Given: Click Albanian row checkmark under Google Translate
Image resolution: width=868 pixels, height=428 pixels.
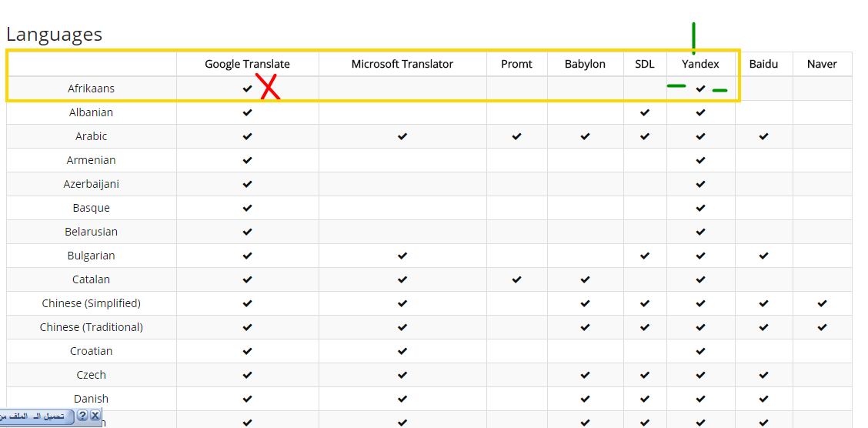Looking at the screenshot, I should point(248,112).
